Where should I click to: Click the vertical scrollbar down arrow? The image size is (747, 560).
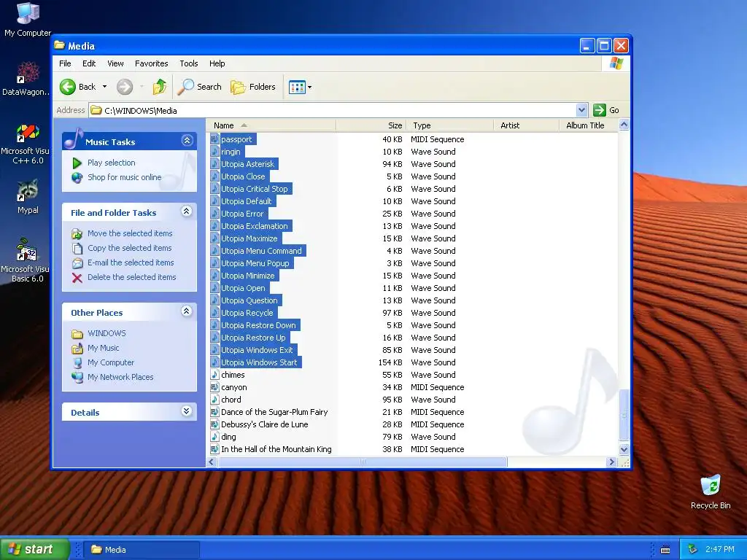point(624,449)
